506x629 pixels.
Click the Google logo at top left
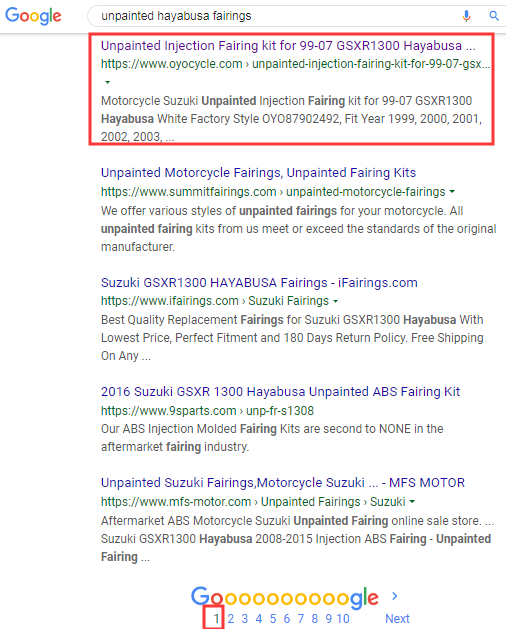33,16
